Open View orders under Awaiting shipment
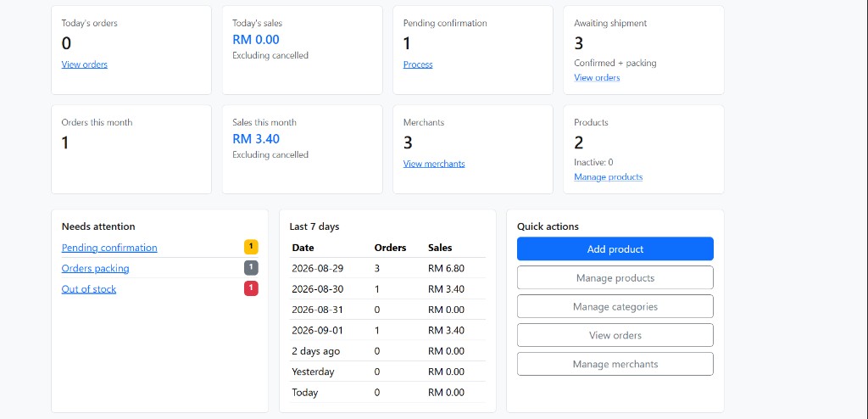The image size is (868, 419). click(597, 77)
